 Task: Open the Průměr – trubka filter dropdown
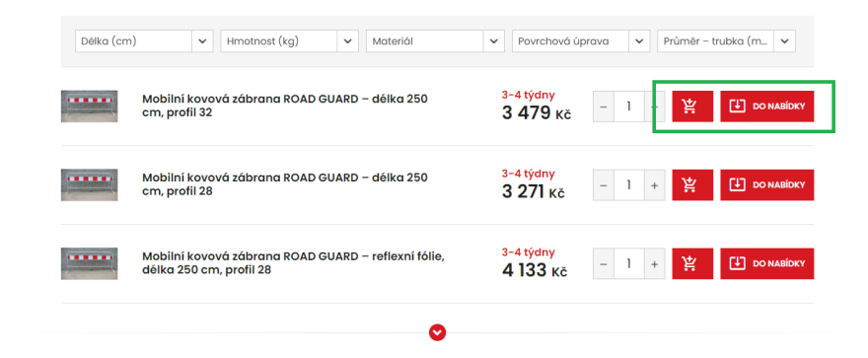[x=726, y=41]
